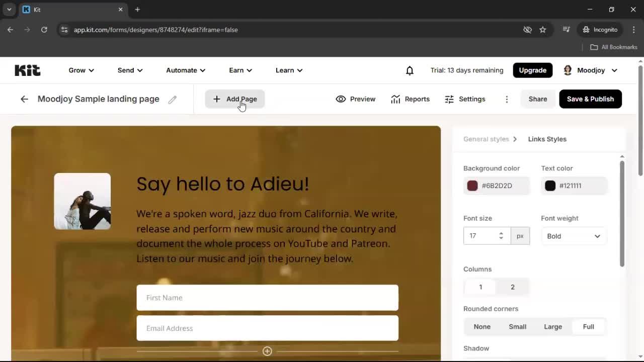Viewport: 644px width, 362px height.
Task: Click Save & Publish
Action: 590,99
